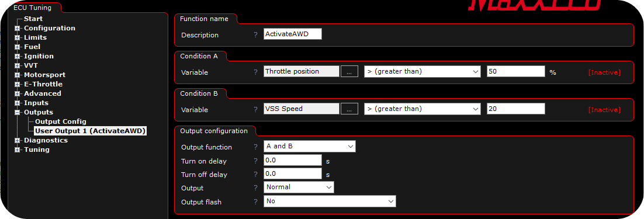
Task: Click the Description input field
Action: [x=292, y=34]
